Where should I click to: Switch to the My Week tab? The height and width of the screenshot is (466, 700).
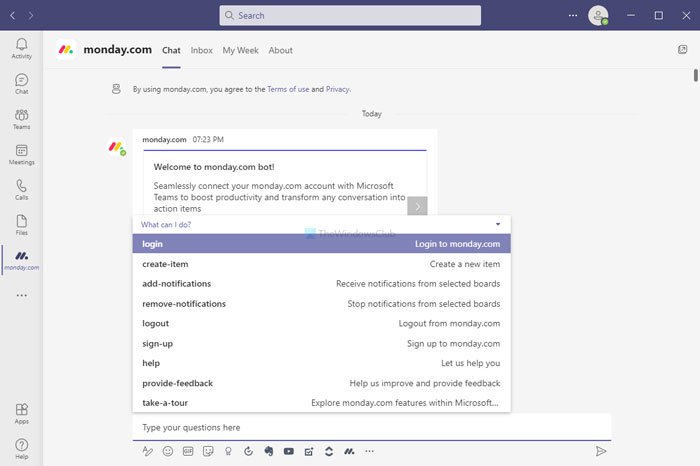click(x=241, y=50)
